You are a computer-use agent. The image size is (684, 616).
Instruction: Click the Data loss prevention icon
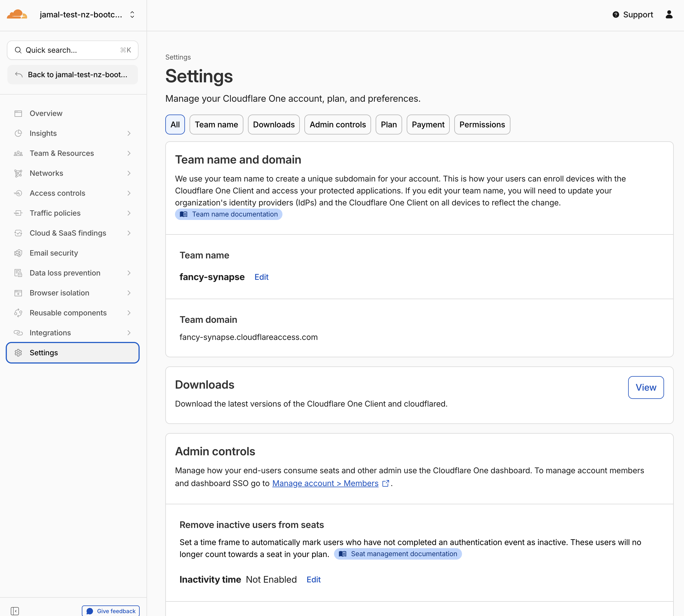18,273
